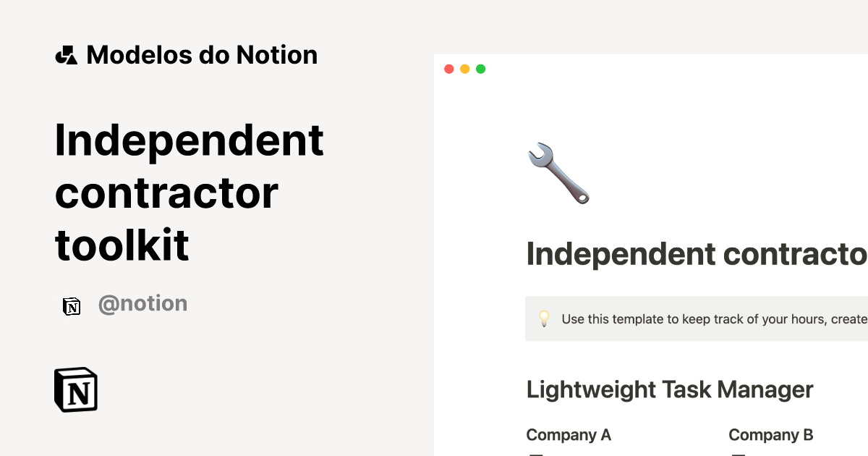The height and width of the screenshot is (456, 868).
Task: Select the Lightweight Task Manager heading
Action: [x=669, y=389]
